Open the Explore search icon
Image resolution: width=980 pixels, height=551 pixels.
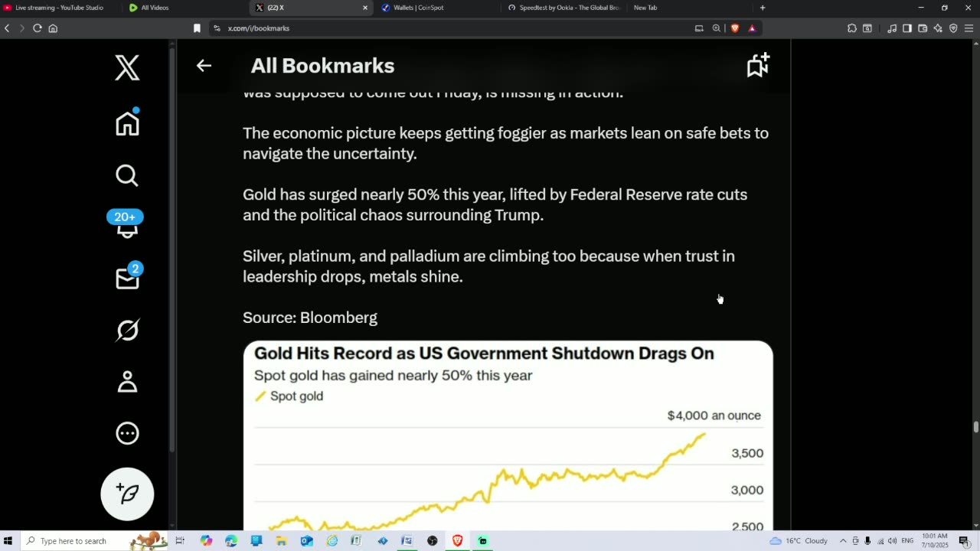pyautogui.click(x=127, y=175)
